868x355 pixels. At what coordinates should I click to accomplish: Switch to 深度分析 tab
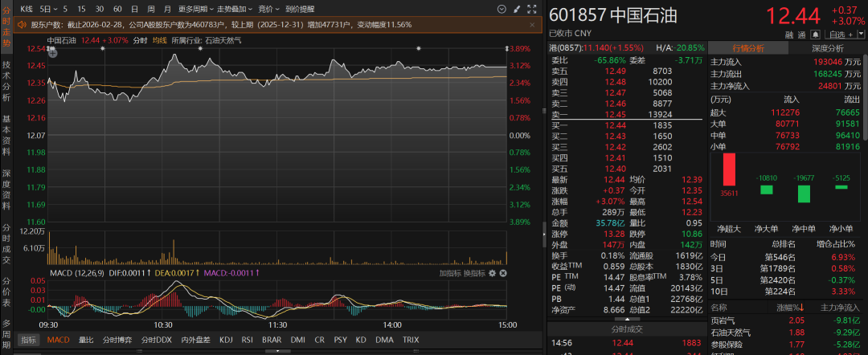pyautogui.click(x=828, y=48)
